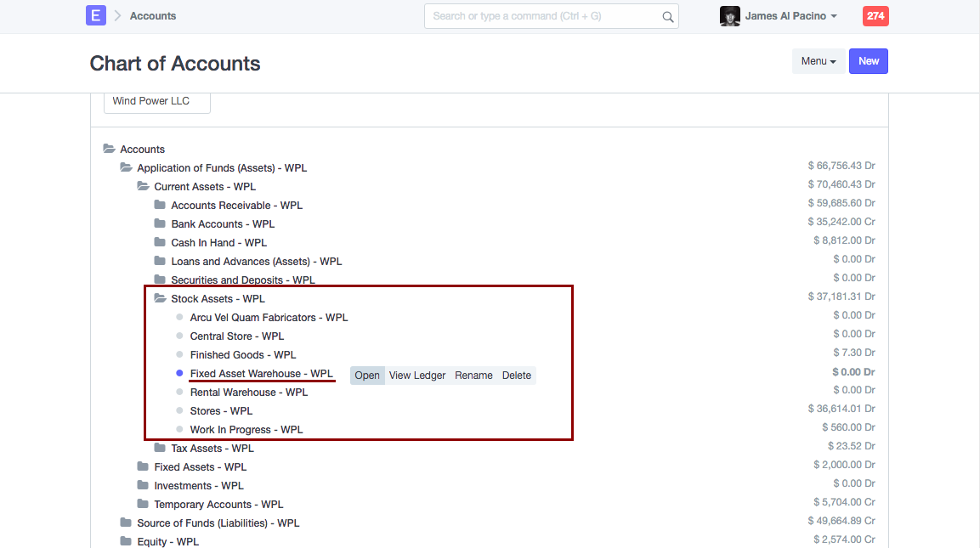Image resolution: width=980 pixels, height=548 pixels.
Task: Open the 274 notifications badge
Action: point(875,16)
